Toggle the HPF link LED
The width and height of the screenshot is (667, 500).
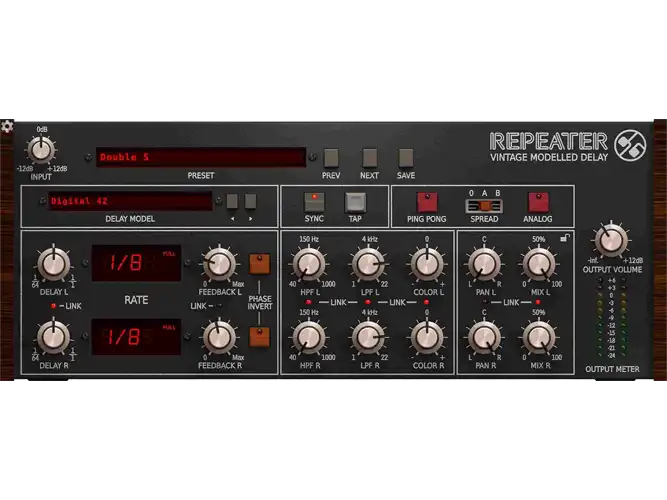[x=309, y=302]
